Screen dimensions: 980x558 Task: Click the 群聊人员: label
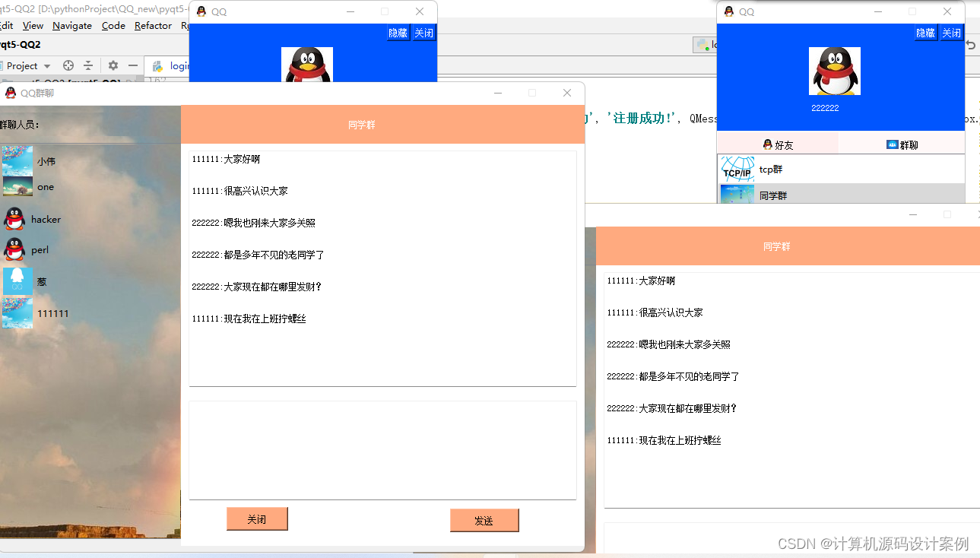[x=20, y=125]
